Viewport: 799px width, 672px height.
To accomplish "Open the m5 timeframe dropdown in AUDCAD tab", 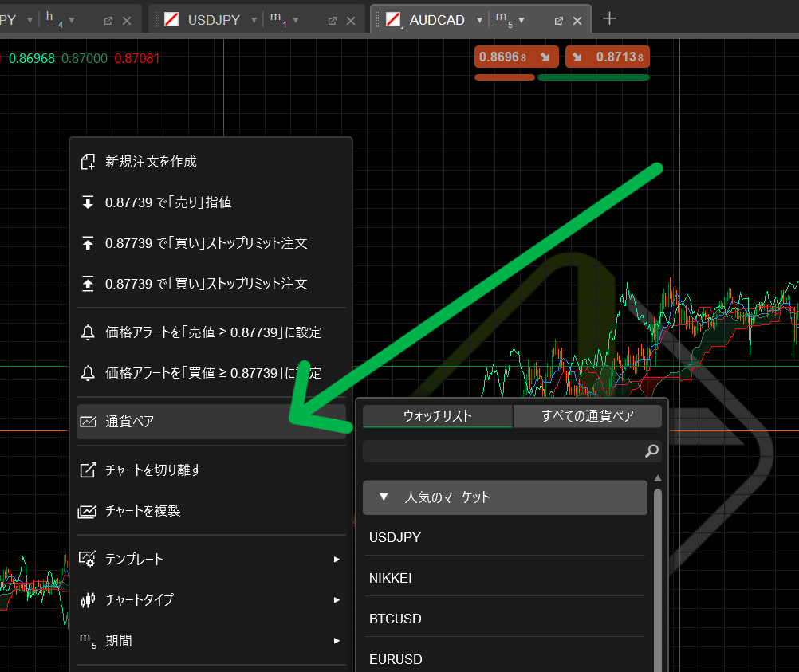I will (x=522, y=21).
